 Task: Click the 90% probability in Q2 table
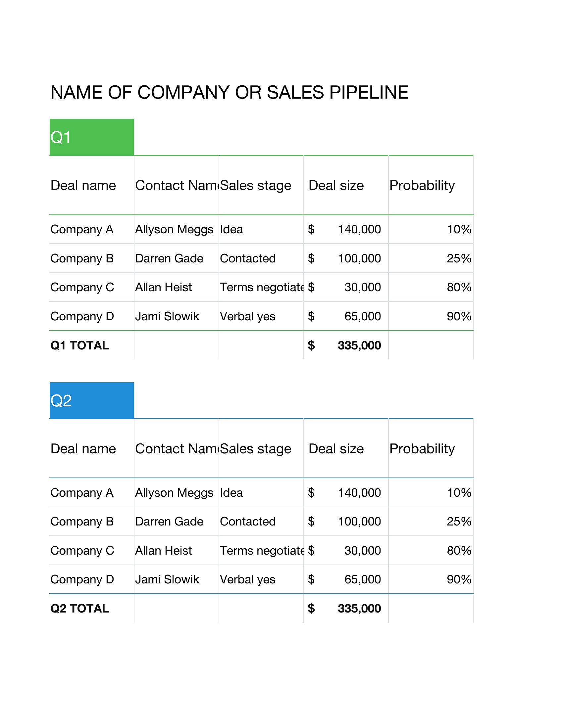tap(459, 579)
